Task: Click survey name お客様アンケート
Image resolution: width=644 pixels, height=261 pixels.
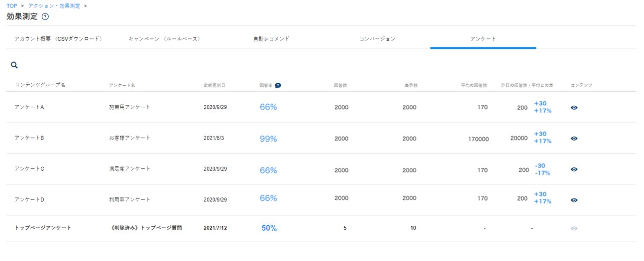Action: [x=129, y=138]
